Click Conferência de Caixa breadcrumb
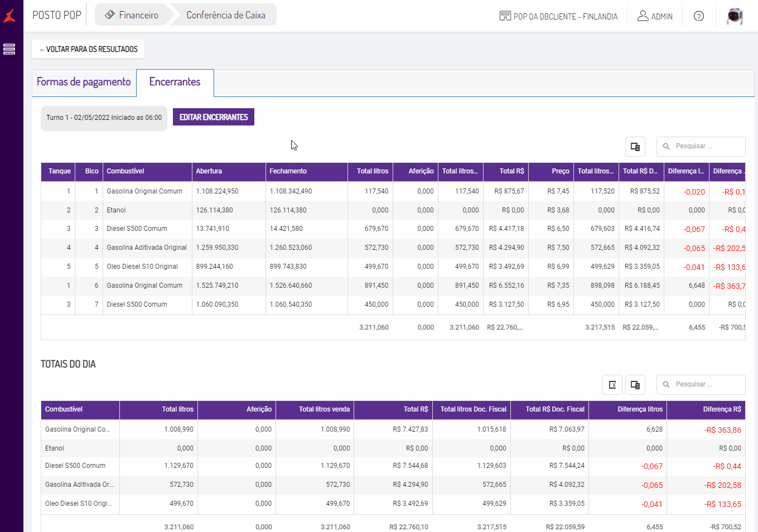The height and width of the screenshot is (532, 758). point(225,15)
